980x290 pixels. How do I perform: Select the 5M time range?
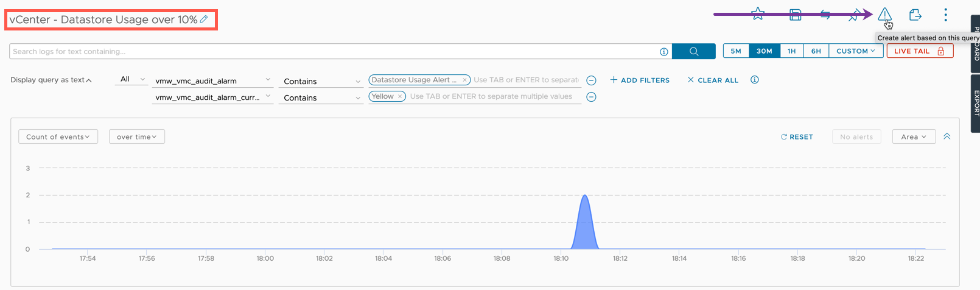pyautogui.click(x=736, y=51)
